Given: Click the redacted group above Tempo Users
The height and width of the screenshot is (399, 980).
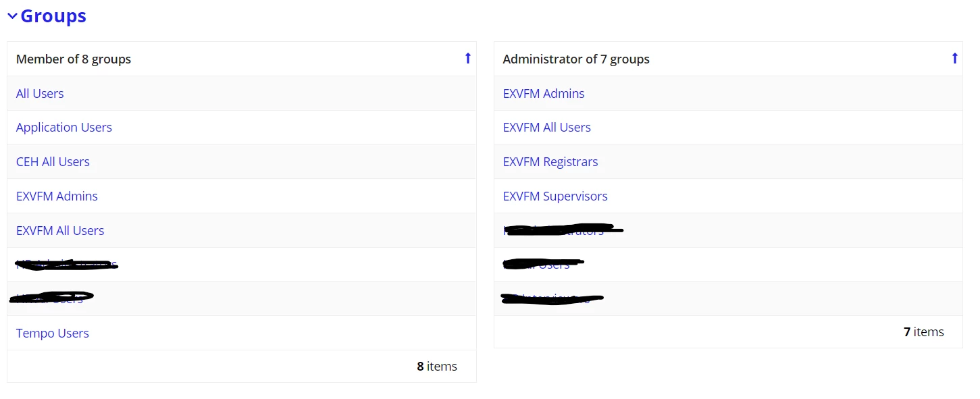Looking at the screenshot, I should [51, 298].
